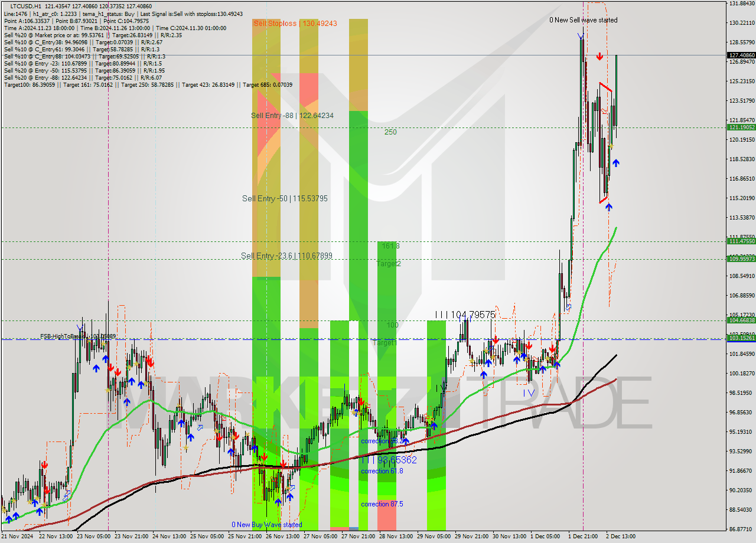Click the 130.22110 price axis value

742,23
